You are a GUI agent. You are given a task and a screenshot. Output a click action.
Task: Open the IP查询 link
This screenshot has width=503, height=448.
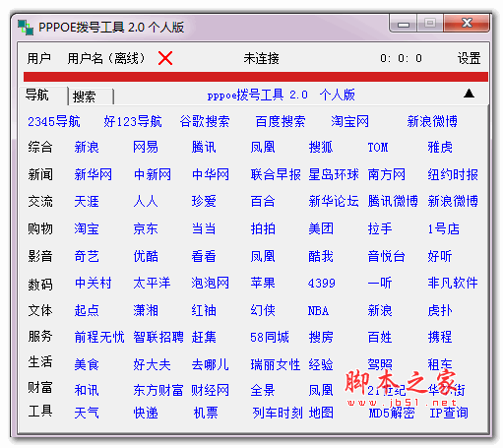point(449,413)
